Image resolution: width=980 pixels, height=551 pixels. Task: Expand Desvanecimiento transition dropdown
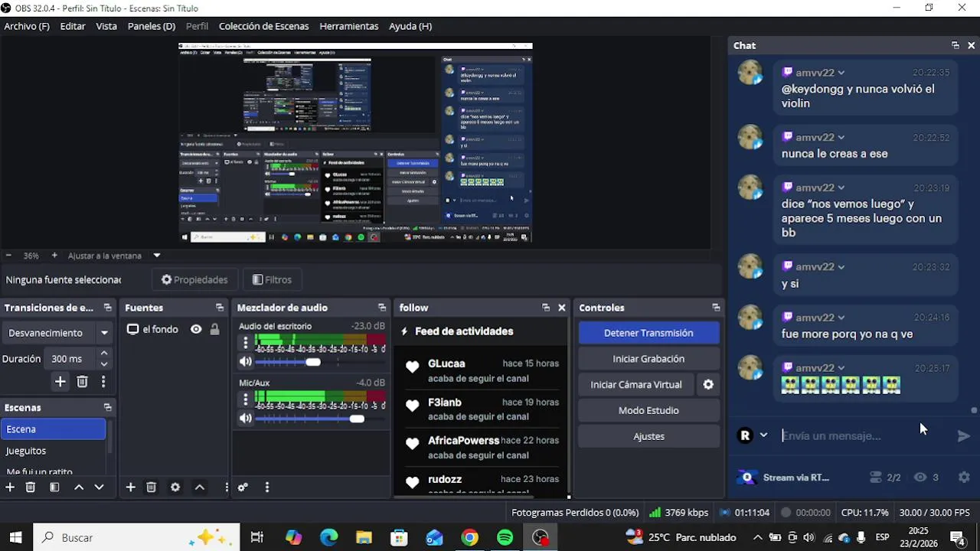pyautogui.click(x=104, y=333)
